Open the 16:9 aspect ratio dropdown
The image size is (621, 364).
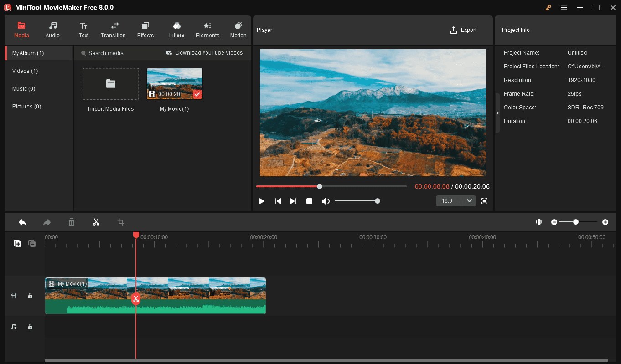[455, 201]
